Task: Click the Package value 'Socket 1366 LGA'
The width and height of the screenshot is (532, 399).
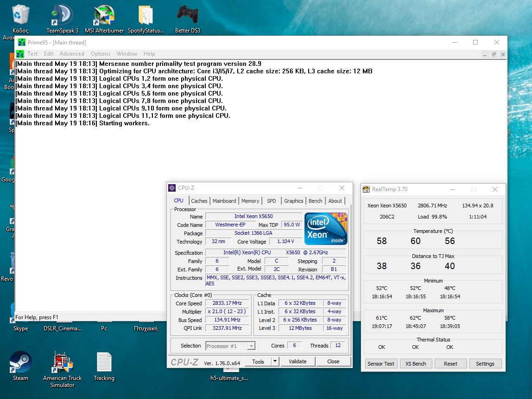Action: 254,233
